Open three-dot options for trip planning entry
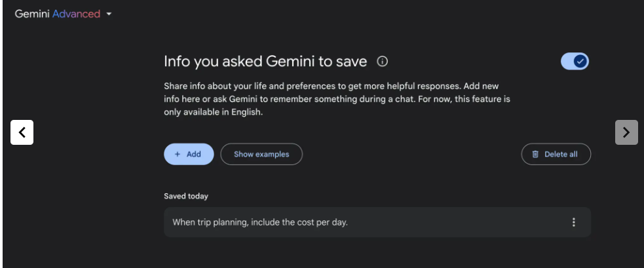The width and height of the screenshot is (644, 268). click(574, 222)
